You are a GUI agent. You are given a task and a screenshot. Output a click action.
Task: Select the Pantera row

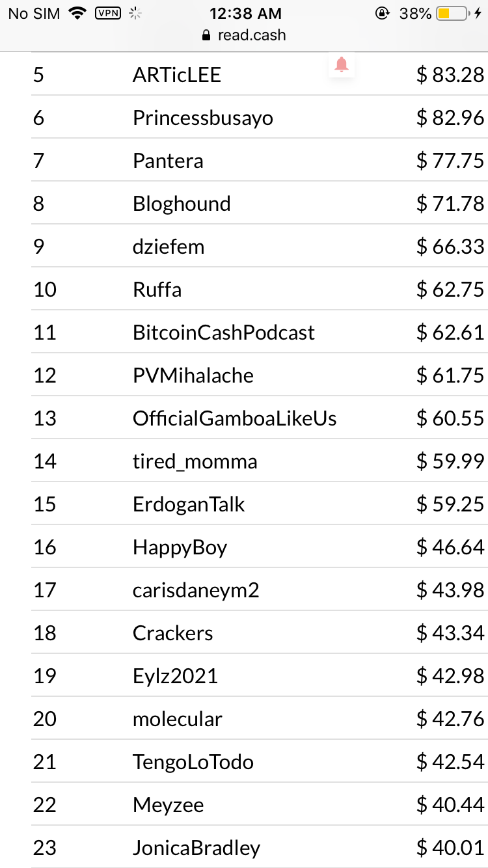coord(258,161)
